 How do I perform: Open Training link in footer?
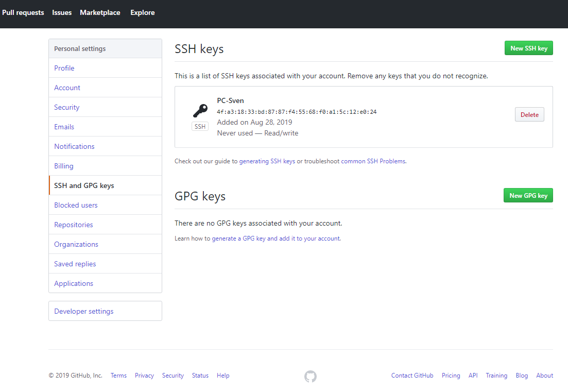[x=496, y=376]
